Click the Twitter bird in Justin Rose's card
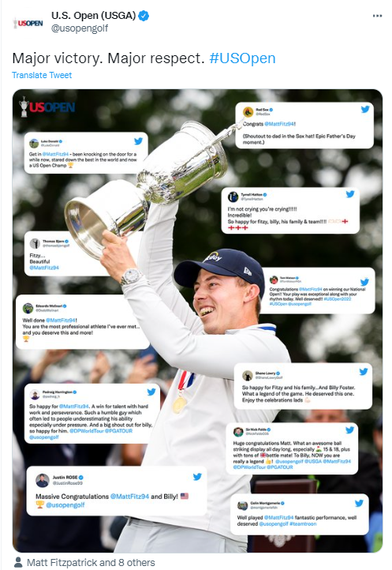 tap(197, 477)
